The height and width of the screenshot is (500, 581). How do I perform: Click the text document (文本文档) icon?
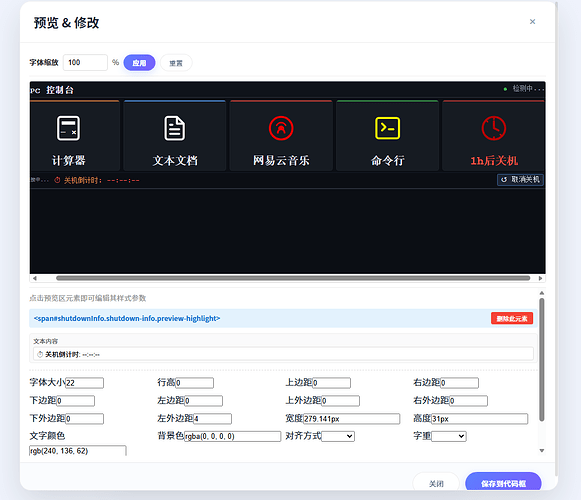click(175, 128)
